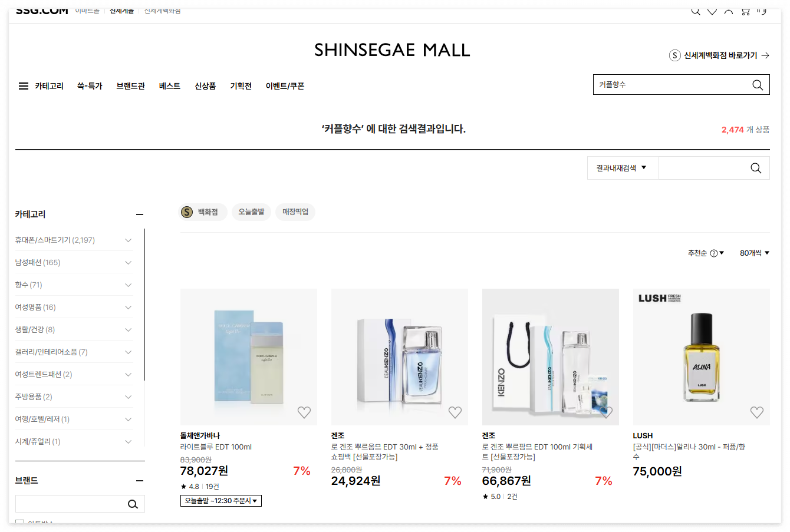
Task: Add the Dolce & Gabbana perfume to wishlist
Action: tap(304, 412)
